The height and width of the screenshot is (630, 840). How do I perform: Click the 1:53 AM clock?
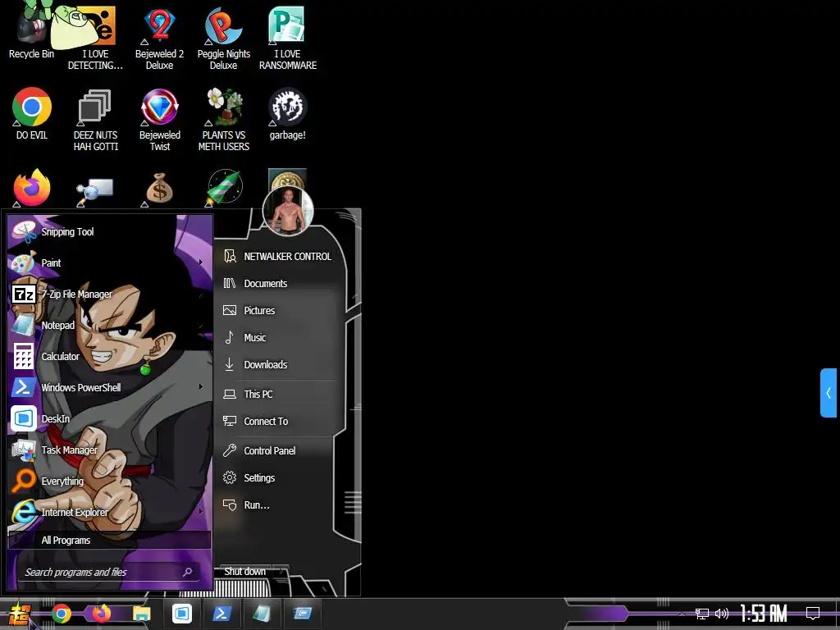point(764,614)
